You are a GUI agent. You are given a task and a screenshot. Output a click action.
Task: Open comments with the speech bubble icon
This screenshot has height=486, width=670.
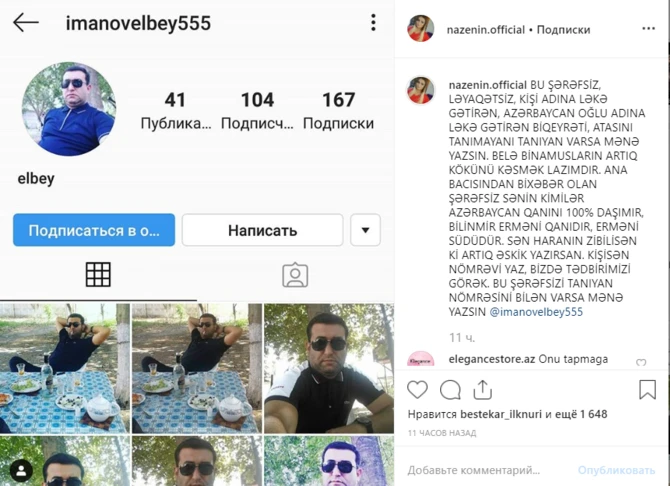click(x=450, y=390)
